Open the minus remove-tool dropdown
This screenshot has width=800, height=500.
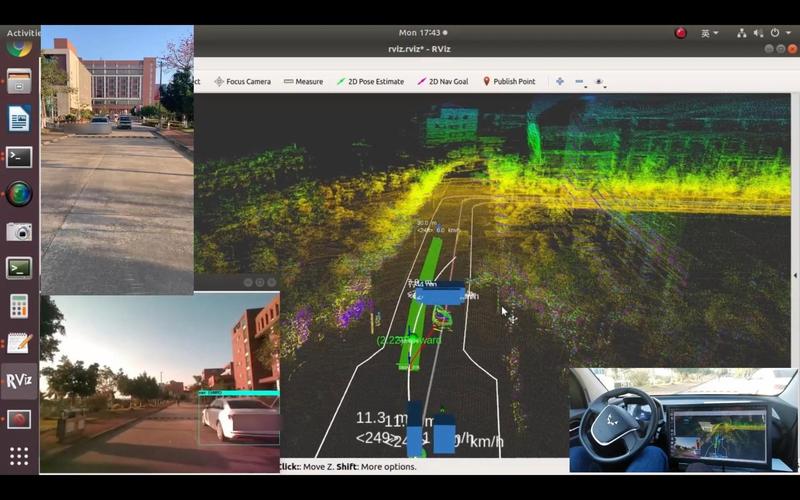tap(580, 82)
